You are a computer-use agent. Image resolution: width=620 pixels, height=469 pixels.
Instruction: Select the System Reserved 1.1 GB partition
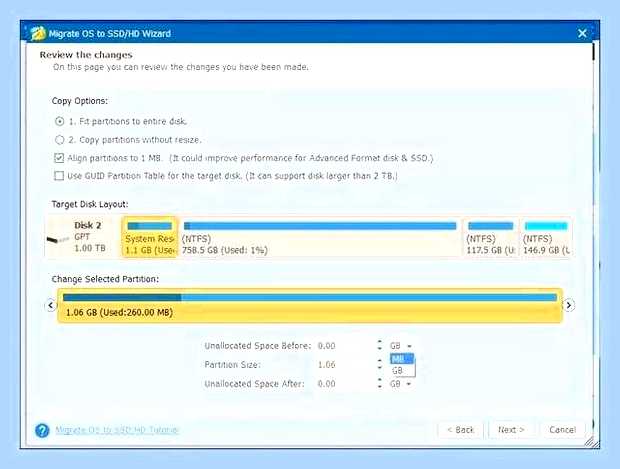[x=150, y=237]
